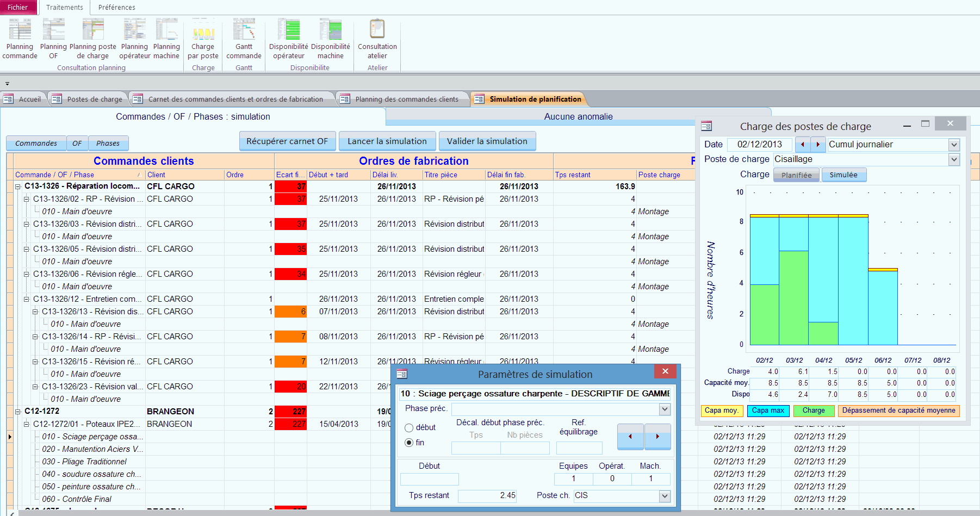Open the Cumul journalier dropdown
Image resolution: width=980 pixels, height=516 pixels.
953,145
